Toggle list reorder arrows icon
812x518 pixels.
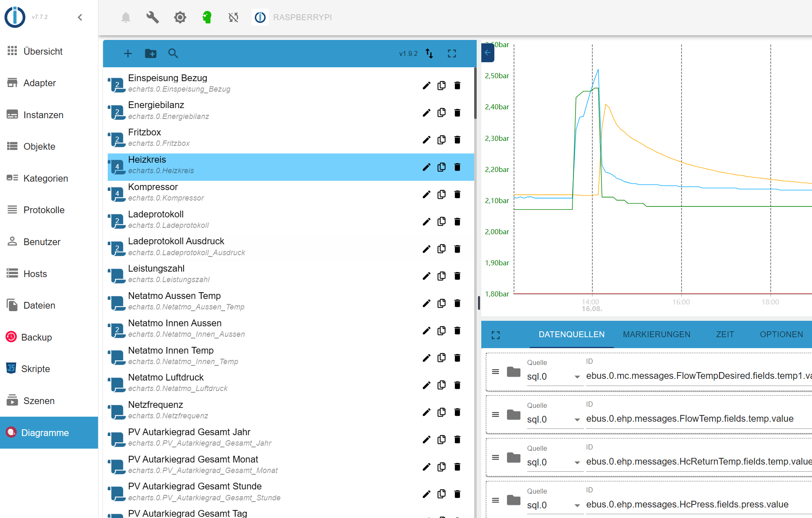coord(429,53)
